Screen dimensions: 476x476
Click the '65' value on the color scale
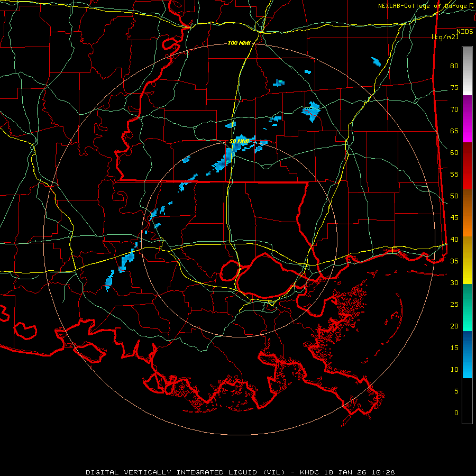pos(454,131)
